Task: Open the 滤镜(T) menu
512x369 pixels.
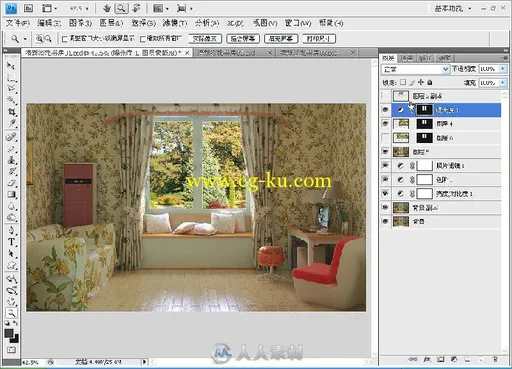Action: pyautogui.click(x=175, y=23)
